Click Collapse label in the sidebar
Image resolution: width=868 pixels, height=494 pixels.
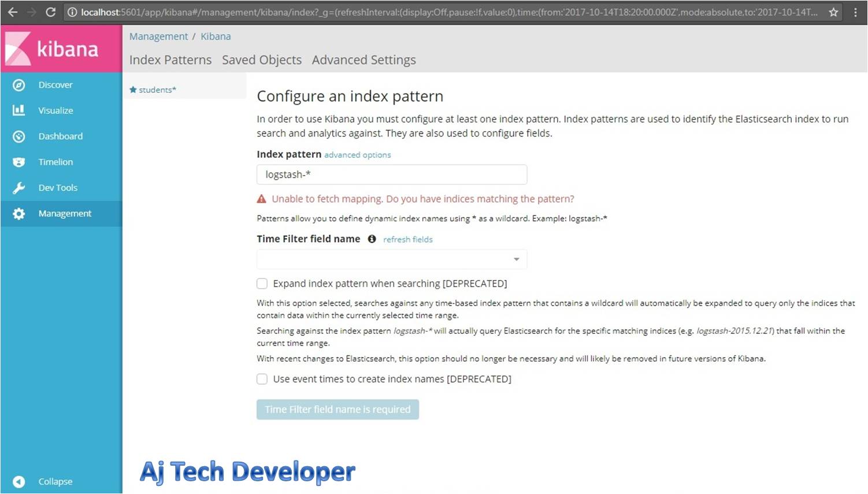tap(55, 481)
